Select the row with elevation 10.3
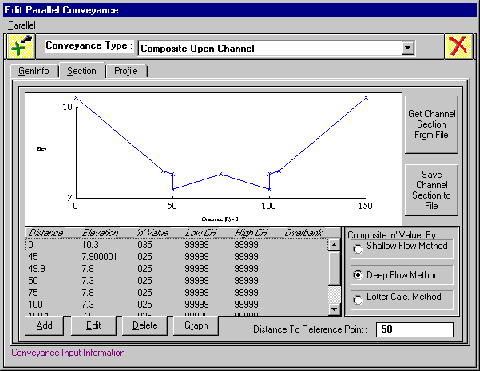 click(x=177, y=245)
